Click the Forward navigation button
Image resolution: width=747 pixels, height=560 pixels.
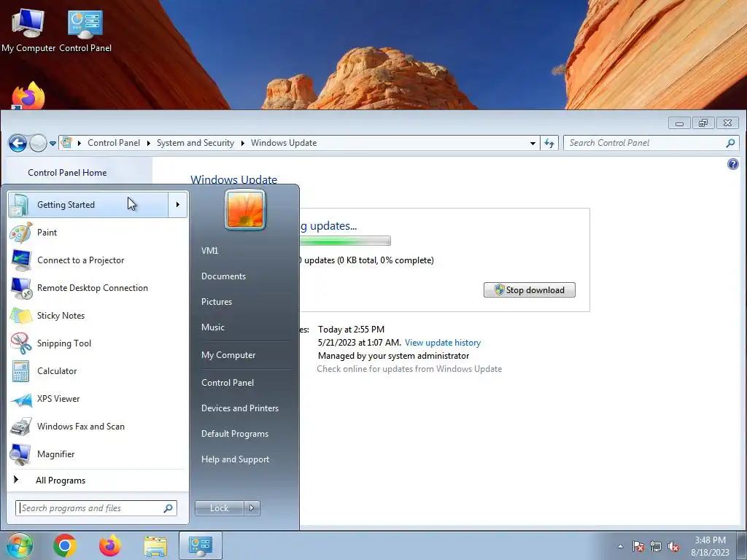pos(38,143)
